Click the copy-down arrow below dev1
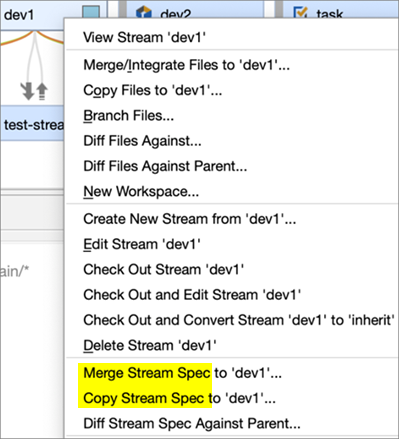 click(x=28, y=91)
